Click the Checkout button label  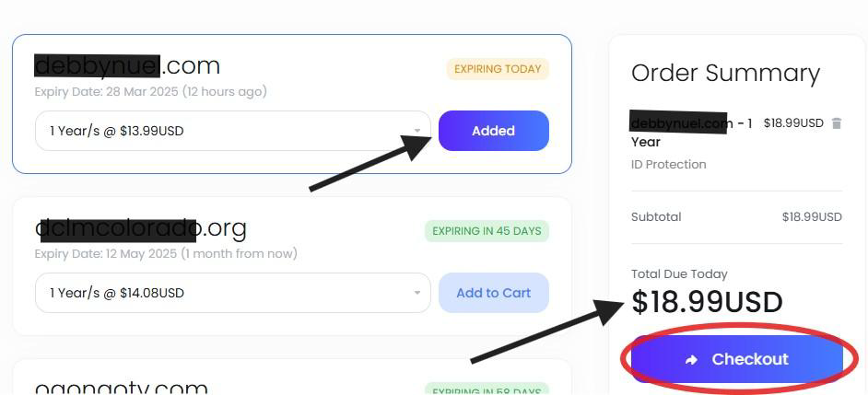[750, 359]
